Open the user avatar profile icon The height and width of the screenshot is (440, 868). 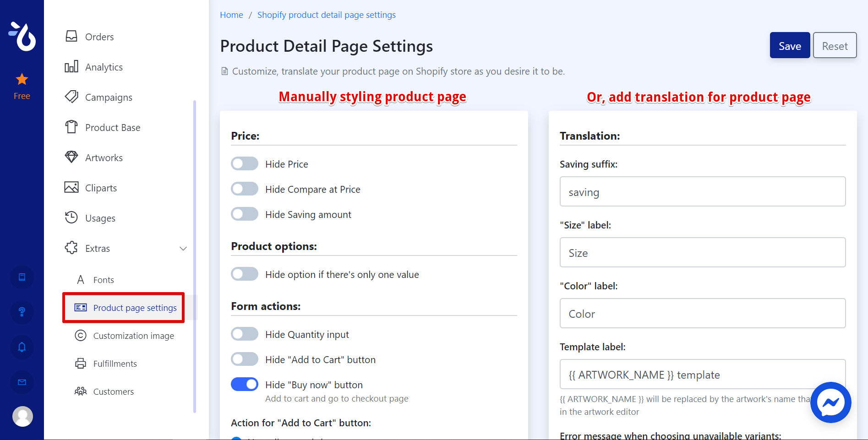22,416
